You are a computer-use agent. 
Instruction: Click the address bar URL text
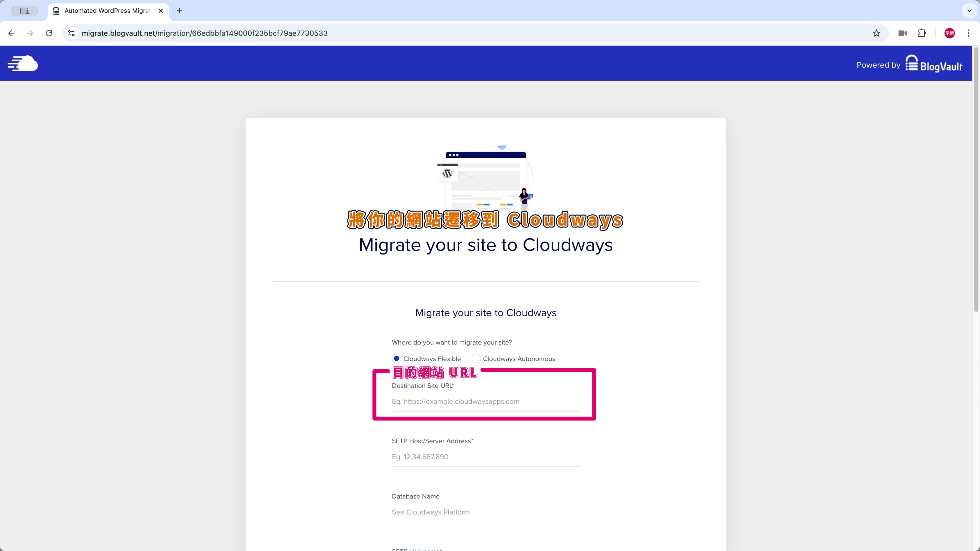[205, 33]
